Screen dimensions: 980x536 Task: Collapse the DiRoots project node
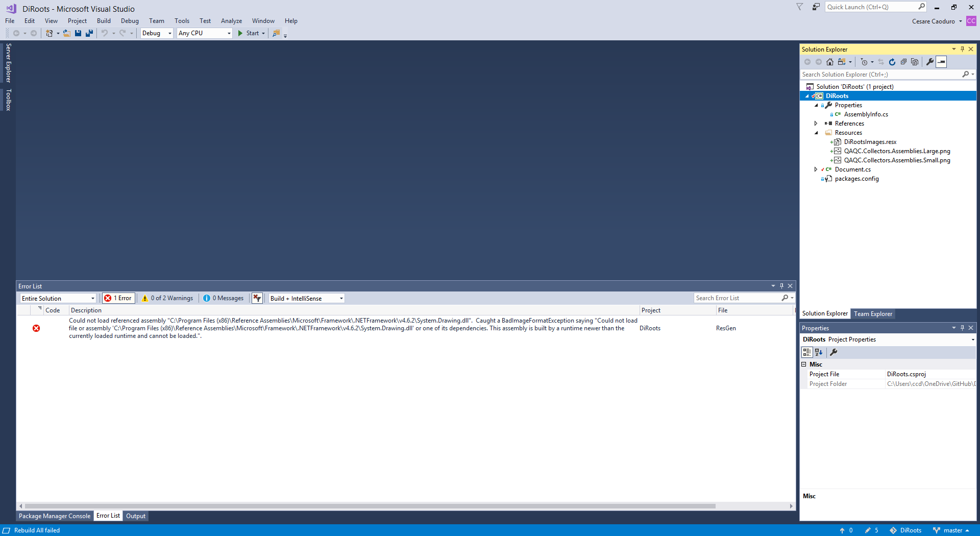(x=807, y=96)
